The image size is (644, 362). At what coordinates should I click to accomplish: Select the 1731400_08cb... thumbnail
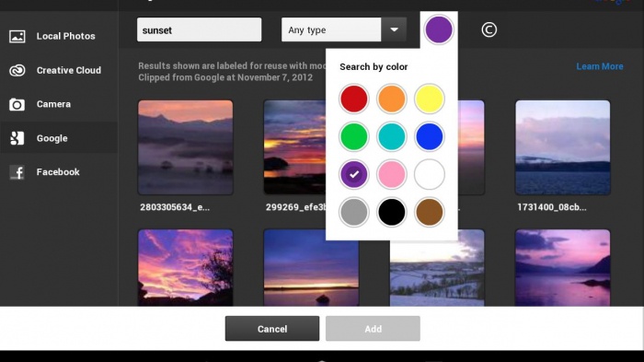coord(563,147)
